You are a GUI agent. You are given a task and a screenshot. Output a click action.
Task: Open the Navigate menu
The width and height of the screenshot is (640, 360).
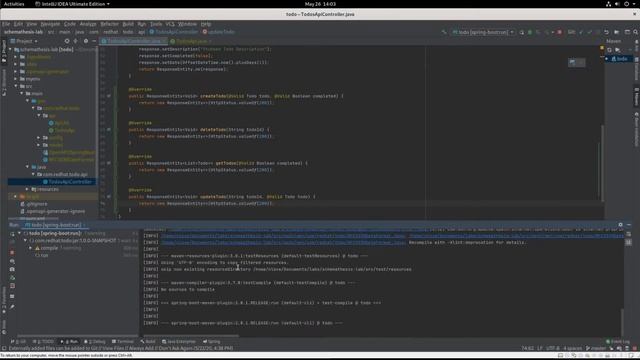pyautogui.click(x=50, y=24)
